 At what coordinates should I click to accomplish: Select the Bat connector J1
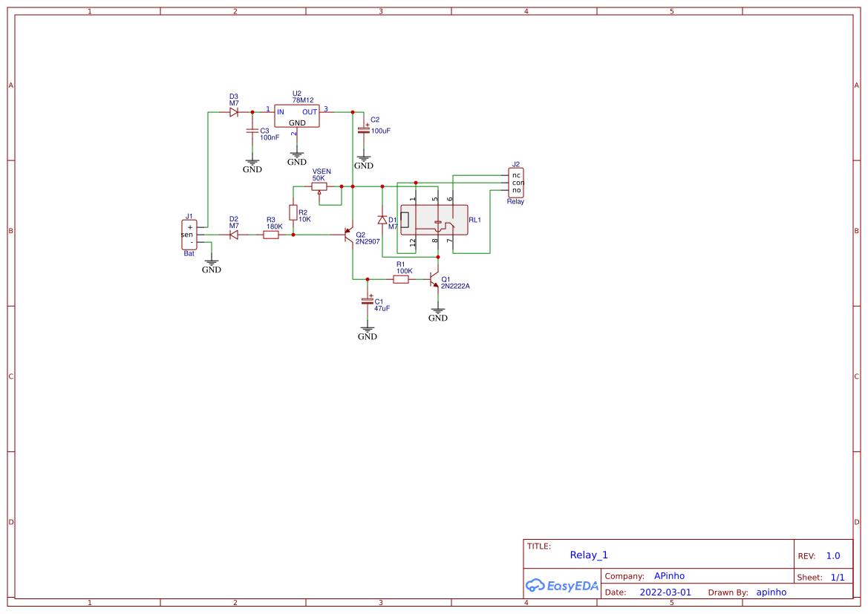(189, 233)
